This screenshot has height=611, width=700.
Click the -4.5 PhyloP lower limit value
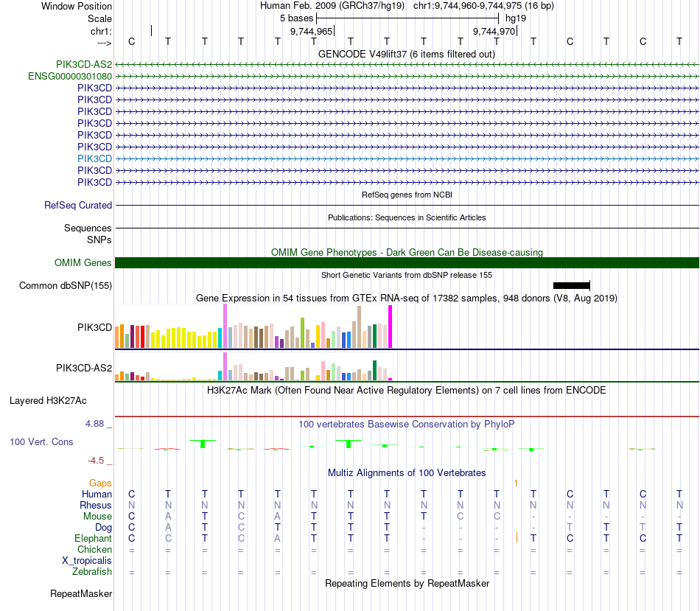coord(96,461)
